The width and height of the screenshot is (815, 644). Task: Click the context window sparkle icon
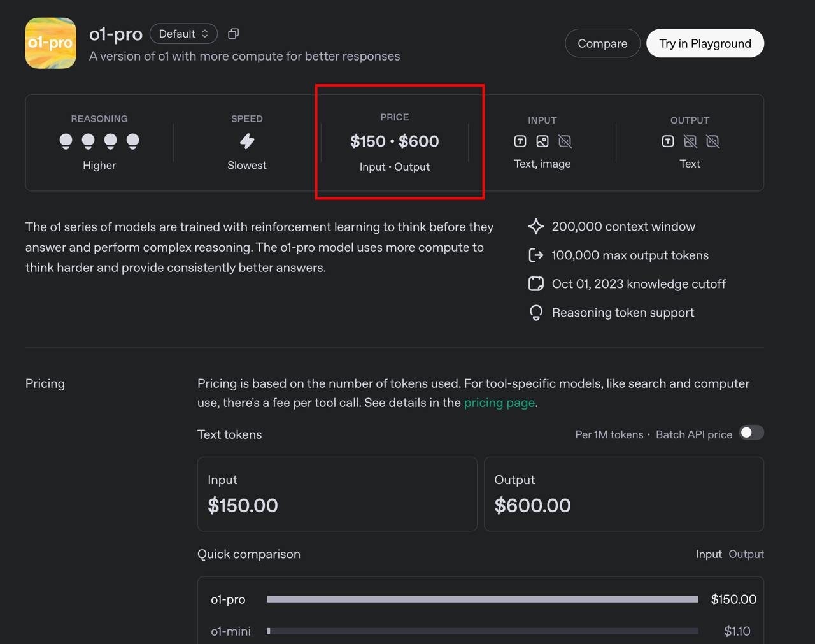[536, 227]
